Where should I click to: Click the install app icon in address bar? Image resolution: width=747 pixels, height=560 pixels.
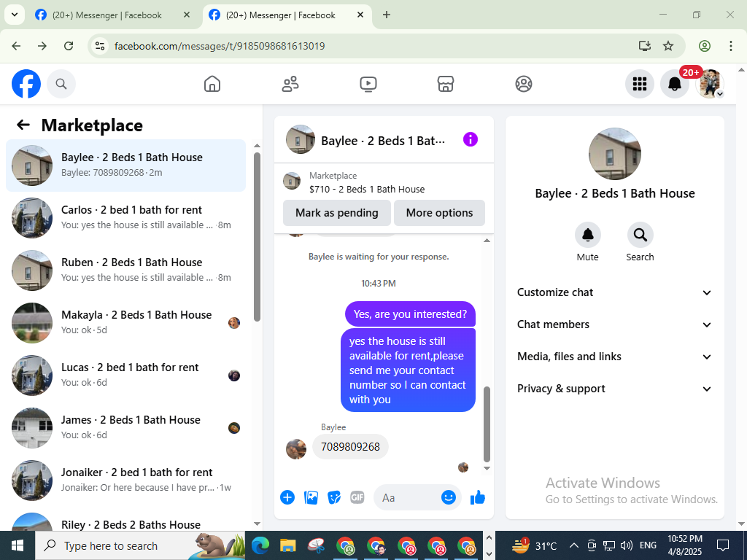click(x=645, y=46)
